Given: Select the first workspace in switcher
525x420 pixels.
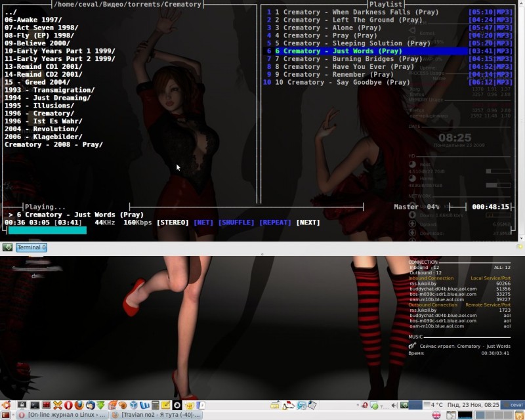Looking at the screenshot, I should coord(481,415).
